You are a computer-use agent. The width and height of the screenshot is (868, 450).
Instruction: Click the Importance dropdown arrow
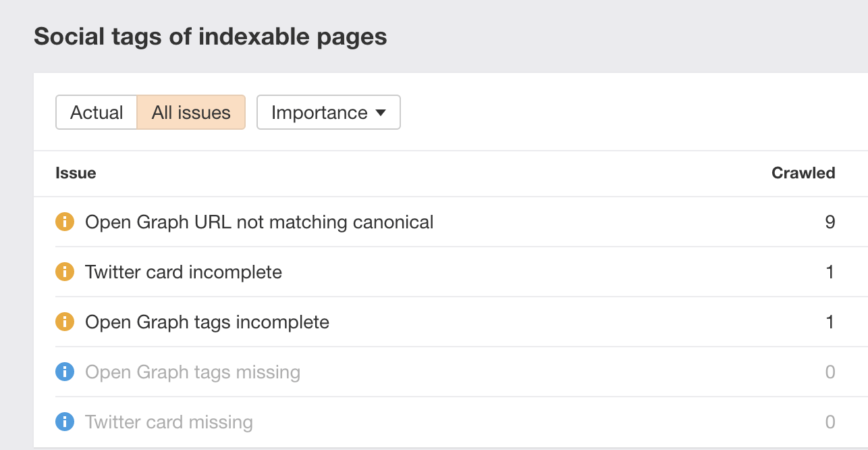coord(381,113)
